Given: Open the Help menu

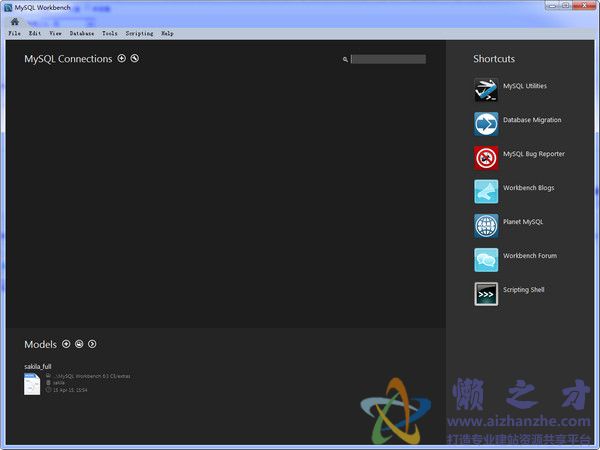Looking at the screenshot, I should tap(167, 34).
